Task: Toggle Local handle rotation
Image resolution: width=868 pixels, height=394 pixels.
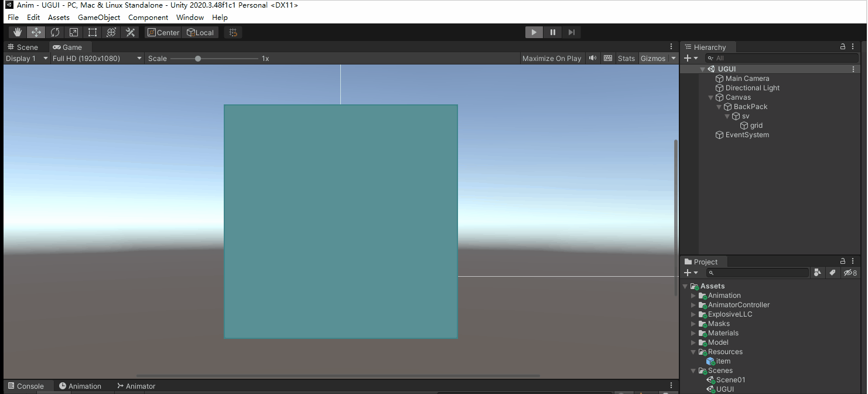Action: pyautogui.click(x=200, y=32)
